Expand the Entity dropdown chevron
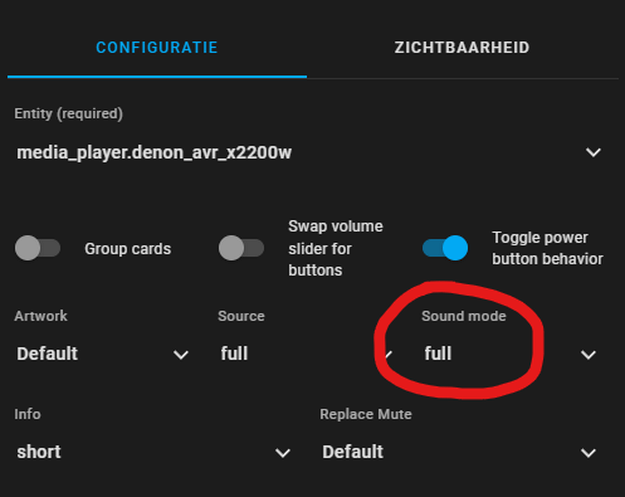 coord(594,152)
